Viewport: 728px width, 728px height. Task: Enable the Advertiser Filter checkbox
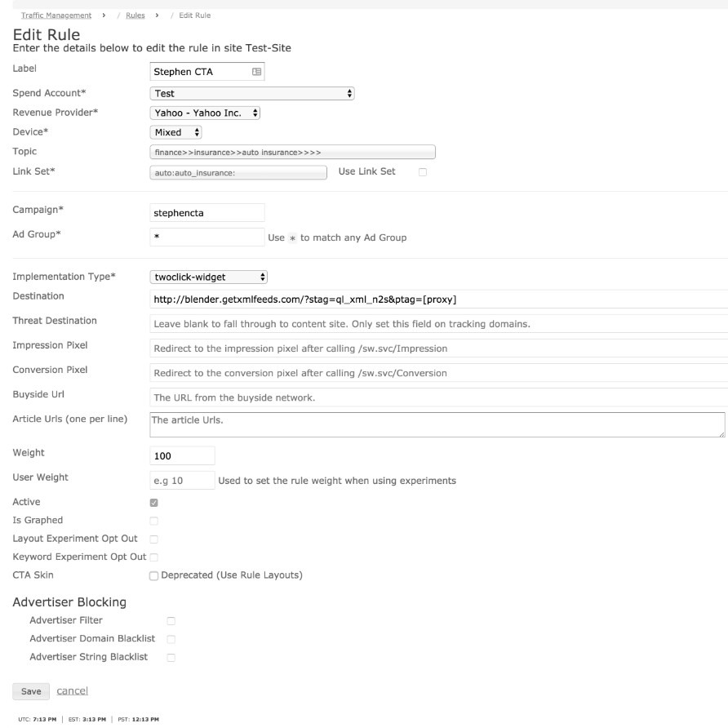click(171, 621)
